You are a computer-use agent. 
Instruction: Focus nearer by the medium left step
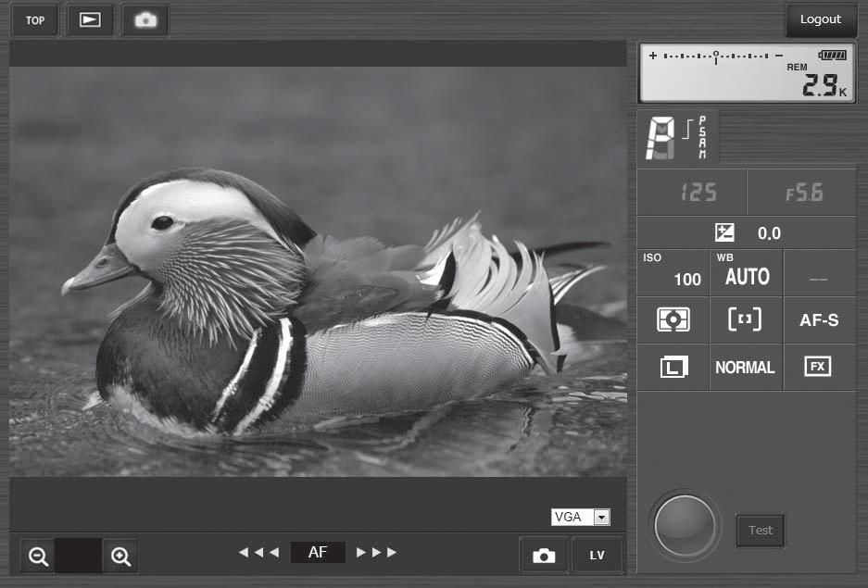[x=258, y=552]
